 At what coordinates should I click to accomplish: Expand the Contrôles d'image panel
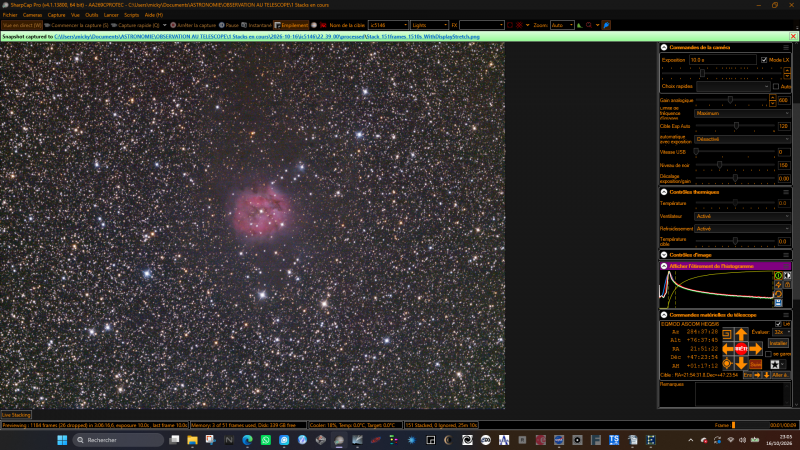[x=664, y=255]
